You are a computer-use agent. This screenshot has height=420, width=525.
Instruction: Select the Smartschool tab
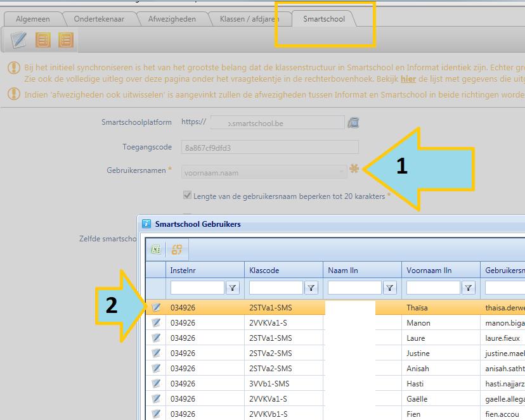pyautogui.click(x=324, y=19)
